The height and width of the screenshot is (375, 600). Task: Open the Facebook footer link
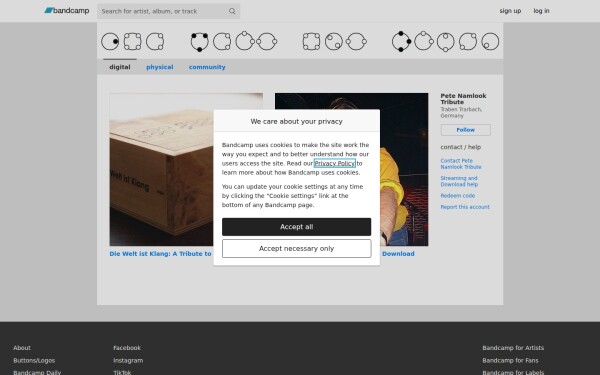127,348
